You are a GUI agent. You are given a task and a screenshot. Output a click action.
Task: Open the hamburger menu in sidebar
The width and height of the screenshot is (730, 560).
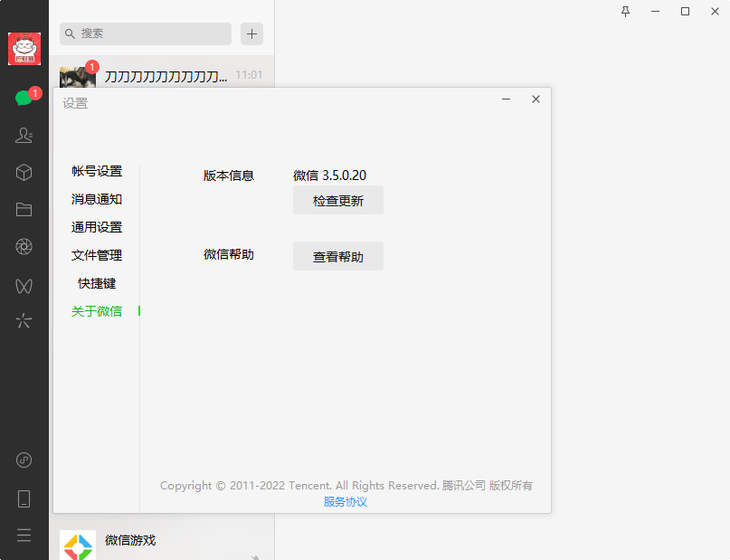coord(24,536)
